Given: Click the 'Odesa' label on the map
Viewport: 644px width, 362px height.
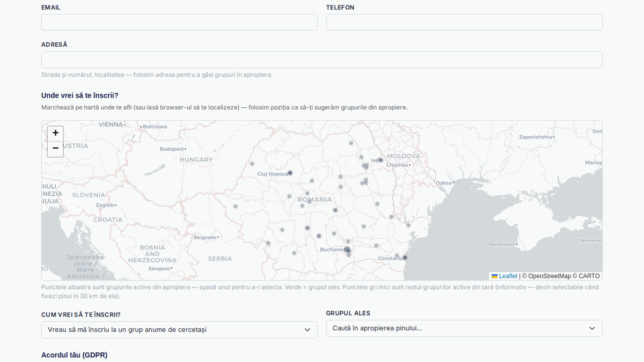Looking at the screenshot, I should (444, 183).
